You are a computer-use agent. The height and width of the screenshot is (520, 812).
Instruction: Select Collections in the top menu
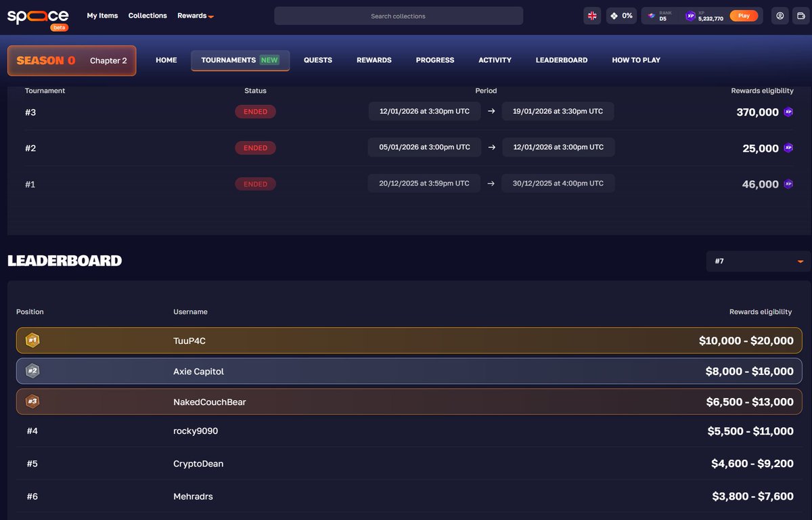click(148, 16)
